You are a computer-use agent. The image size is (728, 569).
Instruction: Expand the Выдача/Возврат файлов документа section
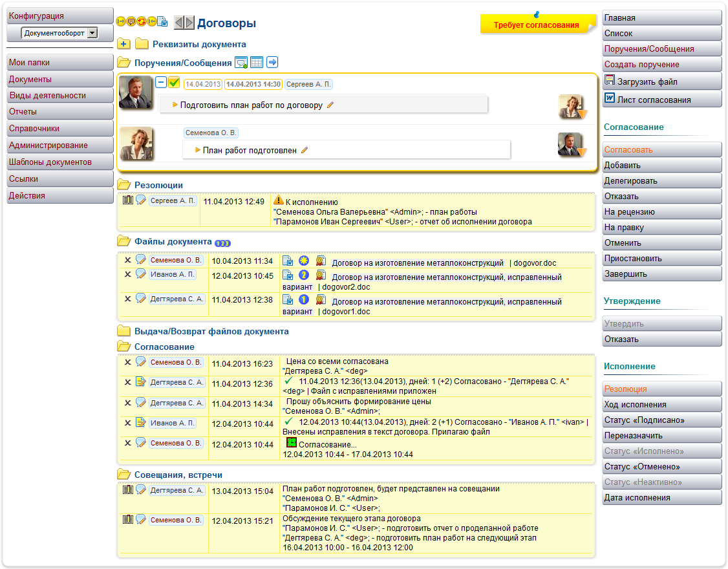123,331
